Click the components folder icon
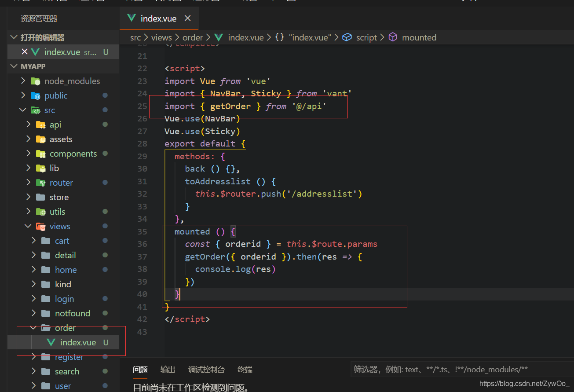 (41, 154)
